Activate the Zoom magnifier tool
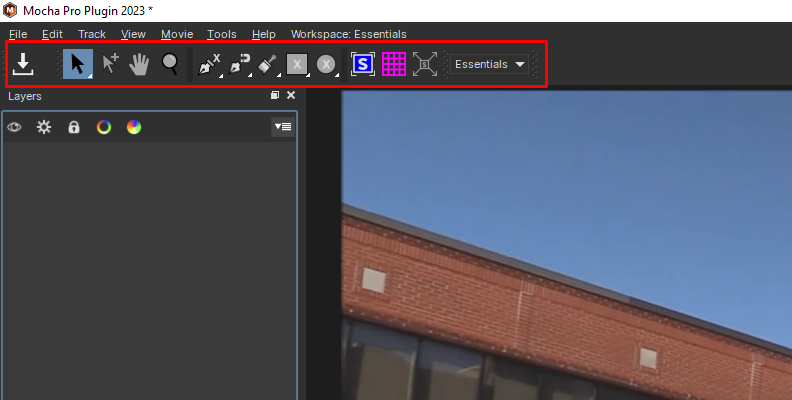Image resolution: width=792 pixels, height=400 pixels. pyautogui.click(x=170, y=64)
